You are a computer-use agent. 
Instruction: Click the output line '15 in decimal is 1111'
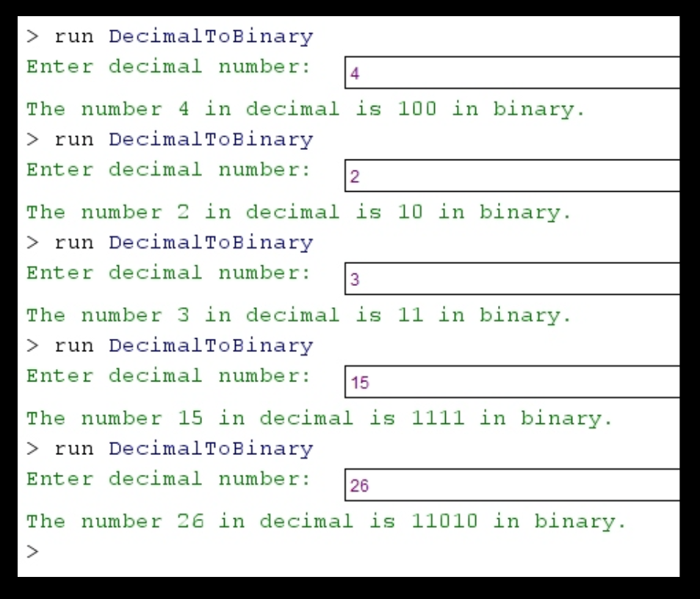point(320,419)
